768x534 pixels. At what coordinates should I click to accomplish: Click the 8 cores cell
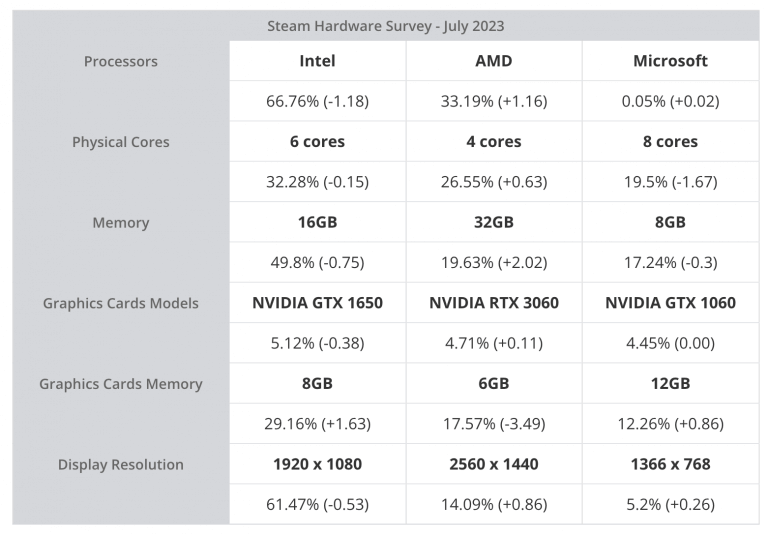(x=670, y=142)
